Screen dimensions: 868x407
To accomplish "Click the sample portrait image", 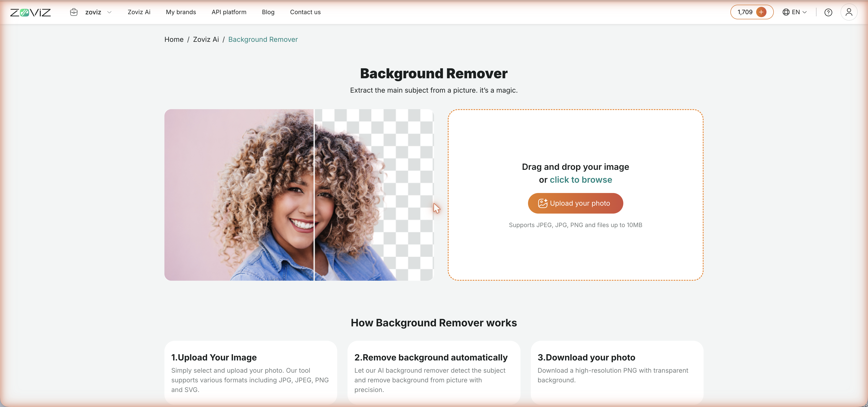I will pyautogui.click(x=299, y=194).
